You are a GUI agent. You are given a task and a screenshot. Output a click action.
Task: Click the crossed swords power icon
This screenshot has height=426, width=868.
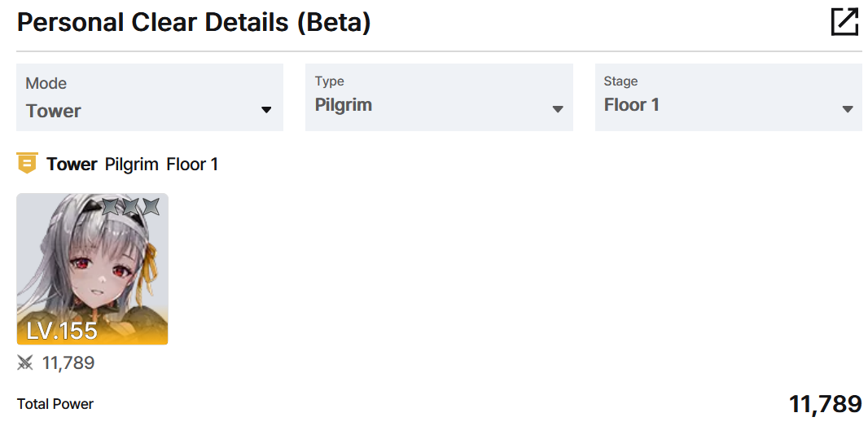click(25, 362)
